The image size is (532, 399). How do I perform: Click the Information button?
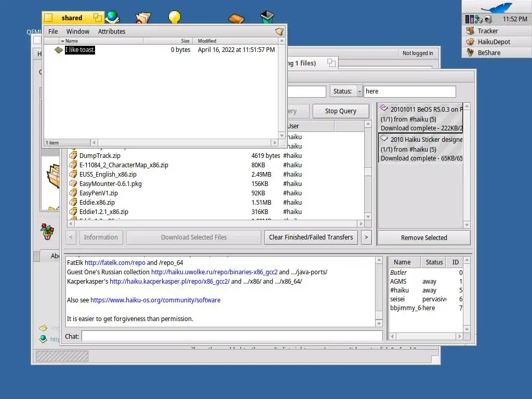[x=101, y=237]
